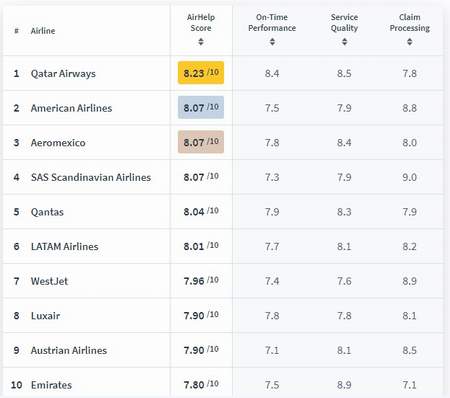Screen dimensions: 450x398
Task: Open SAS Scandinavian Airlines entry
Action: 91,177
